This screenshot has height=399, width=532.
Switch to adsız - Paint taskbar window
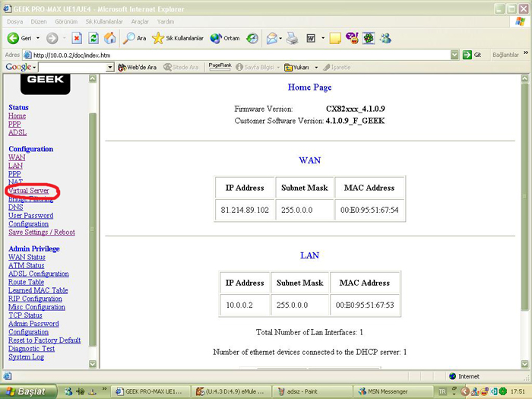click(x=312, y=391)
